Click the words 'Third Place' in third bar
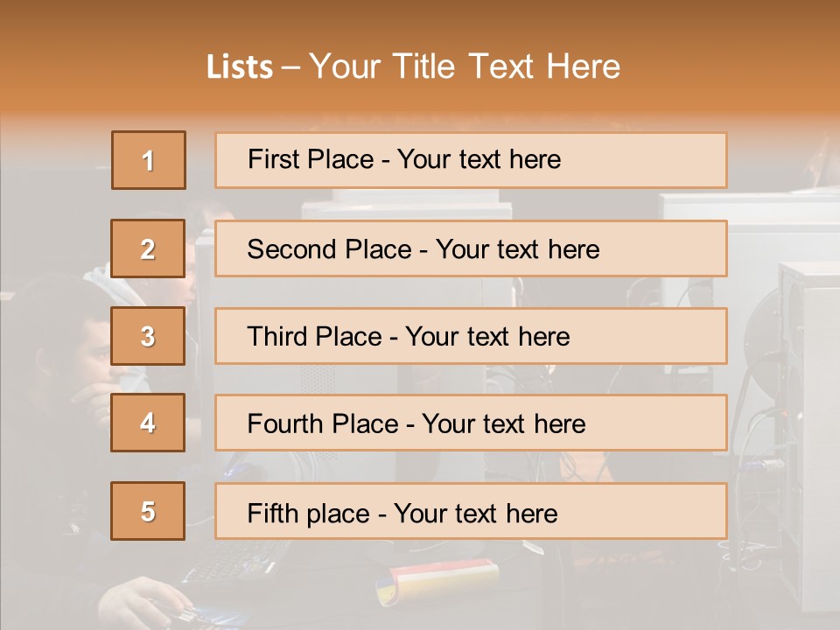This screenshot has width=840, height=630. (x=315, y=336)
